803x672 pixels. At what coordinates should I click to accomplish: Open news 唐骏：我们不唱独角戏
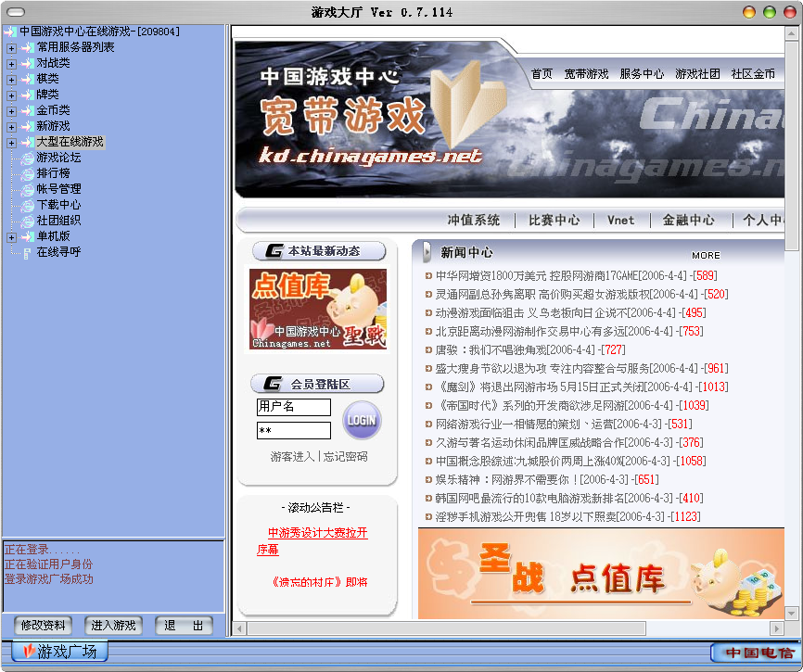[x=491, y=350]
